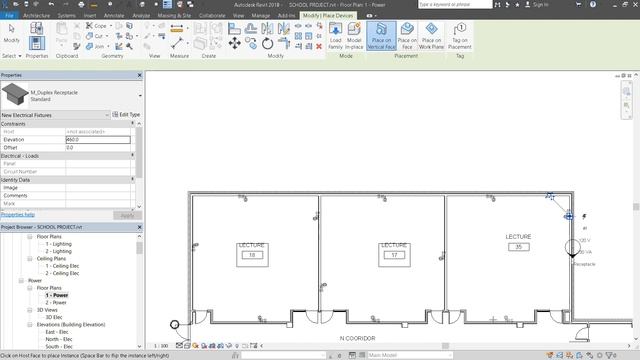Collapse the Ceiling Plans tree node
This screenshot has width=640, height=360.
[30, 259]
